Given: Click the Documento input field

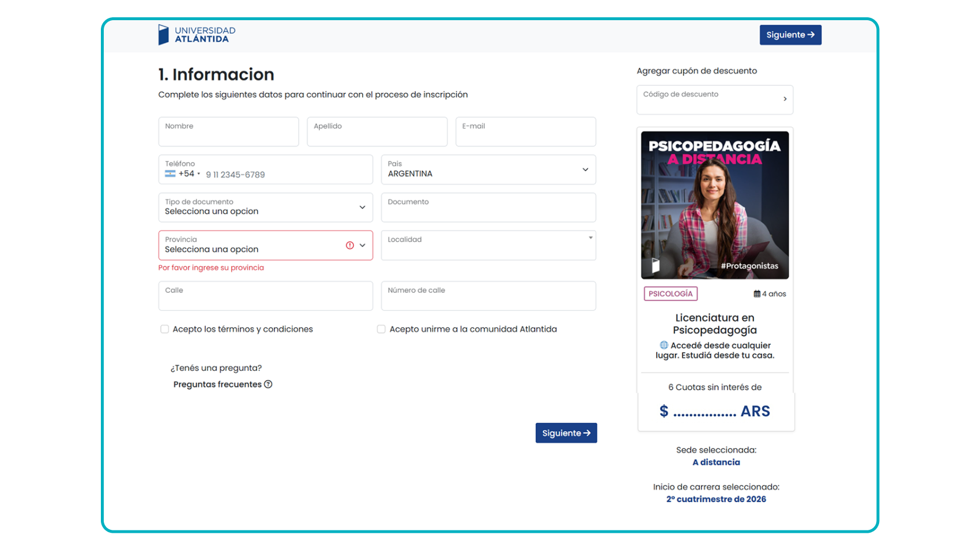Looking at the screenshot, I should point(488,208).
